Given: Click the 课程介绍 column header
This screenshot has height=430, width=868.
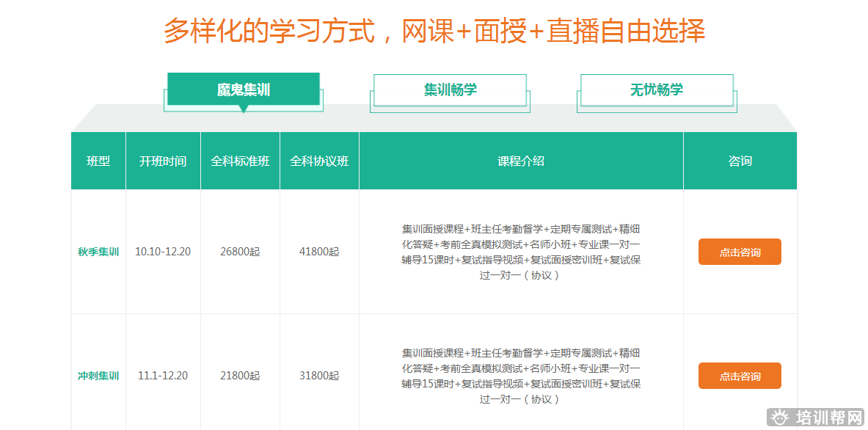Looking at the screenshot, I should pos(521,161).
